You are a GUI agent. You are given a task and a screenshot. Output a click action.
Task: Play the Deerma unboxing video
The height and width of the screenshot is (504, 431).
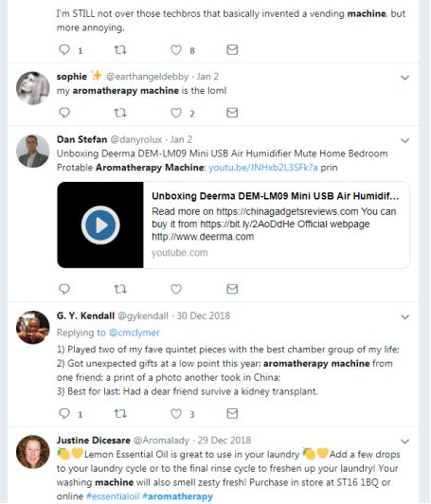(x=100, y=225)
